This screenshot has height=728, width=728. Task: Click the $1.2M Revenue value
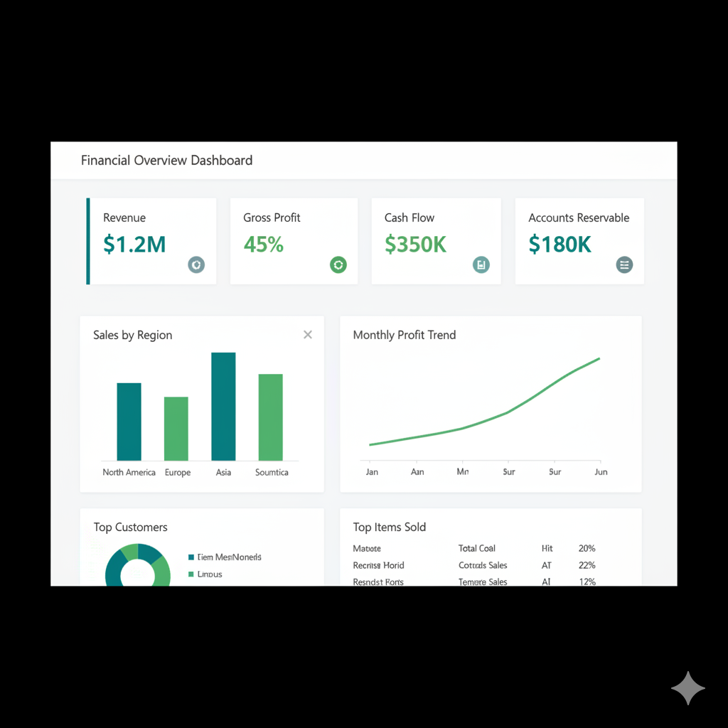tap(134, 245)
